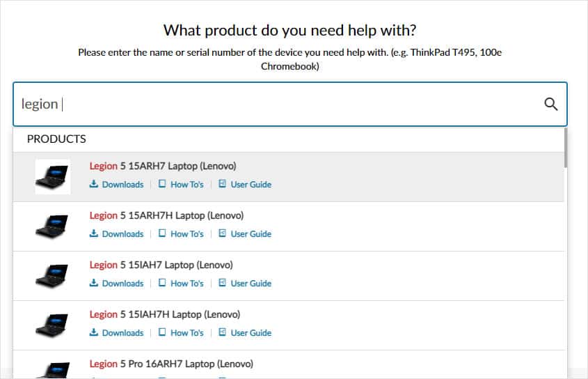
Task: Select Legion 5 15IAH7 Laptop title
Action: pos(161,265)
